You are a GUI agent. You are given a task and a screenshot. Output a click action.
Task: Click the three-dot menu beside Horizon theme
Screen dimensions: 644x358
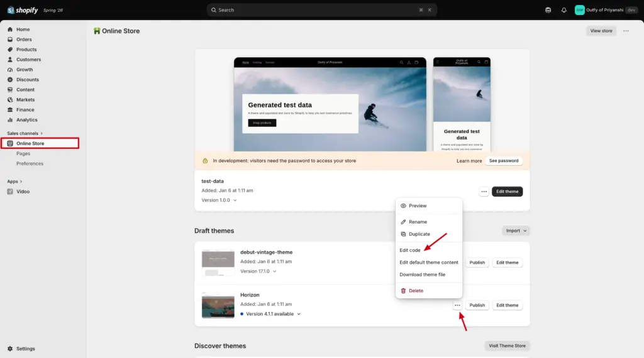(x=457, y=305)
